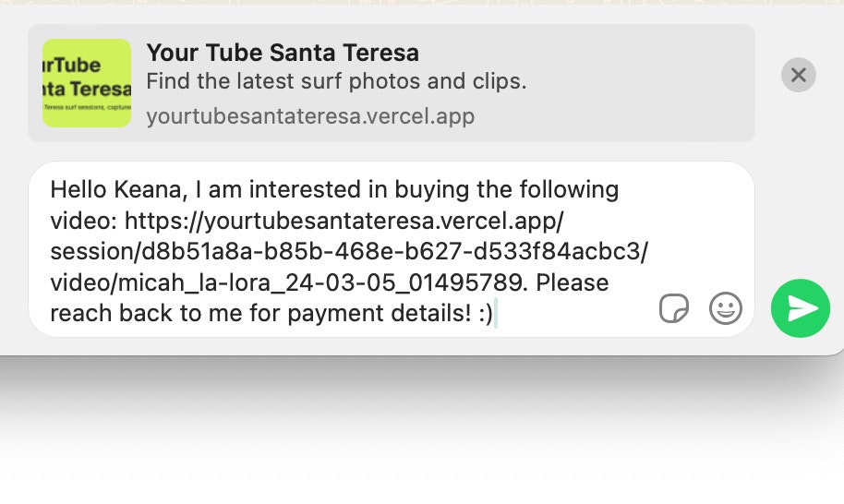844x504 pixels.
Task: Click the word 'Please' in the message
Action: point(573,282)
